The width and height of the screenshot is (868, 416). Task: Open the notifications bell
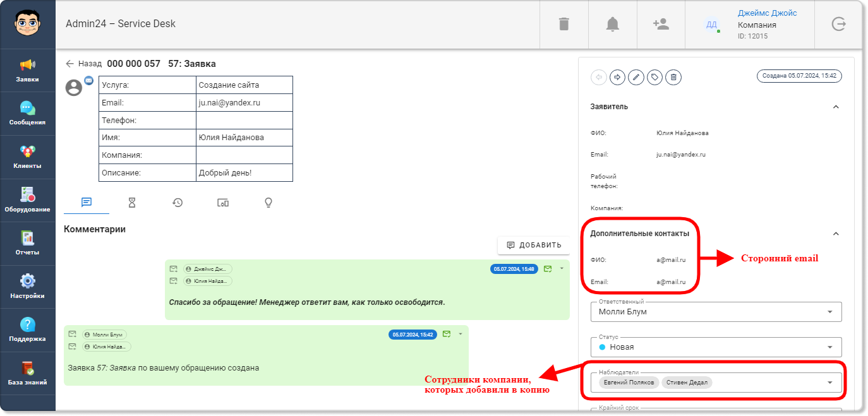pos(612,24)
